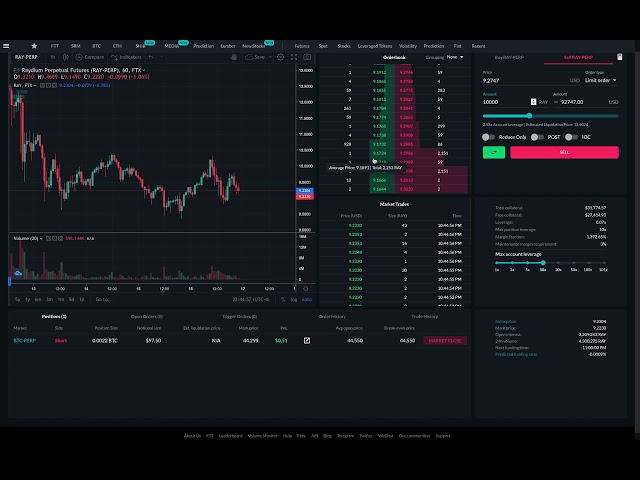Toggle auto scale on chart

click(x=307, y=300)
